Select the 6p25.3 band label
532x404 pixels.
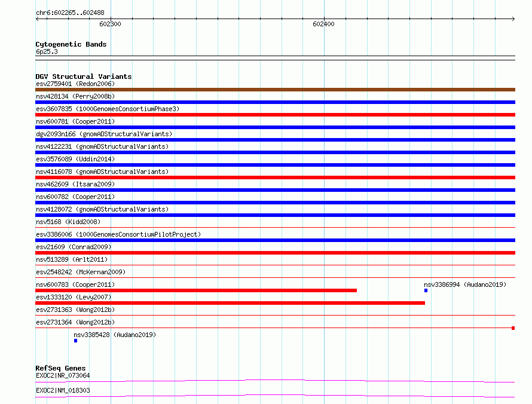point(47,51)
